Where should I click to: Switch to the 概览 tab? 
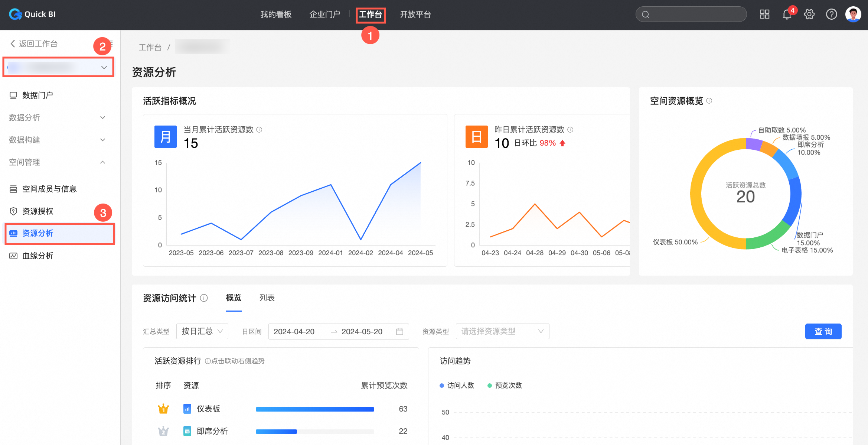pyautogui.click(x=234, y=298)
